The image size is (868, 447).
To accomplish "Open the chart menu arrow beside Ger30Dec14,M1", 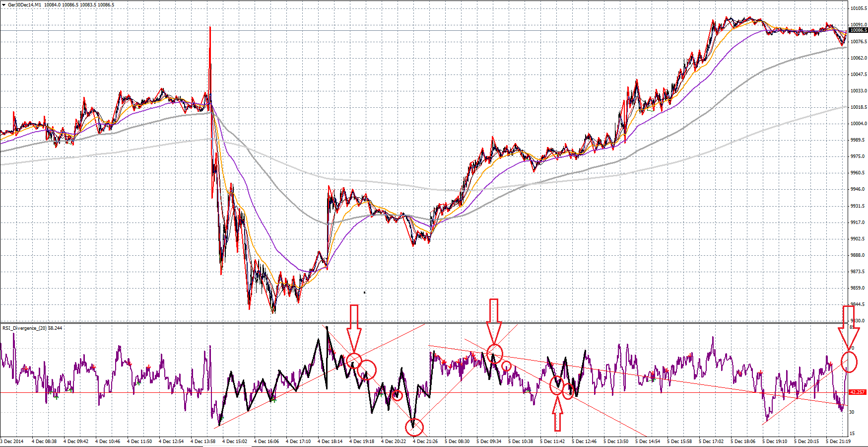I will click(x=3, y=5).
